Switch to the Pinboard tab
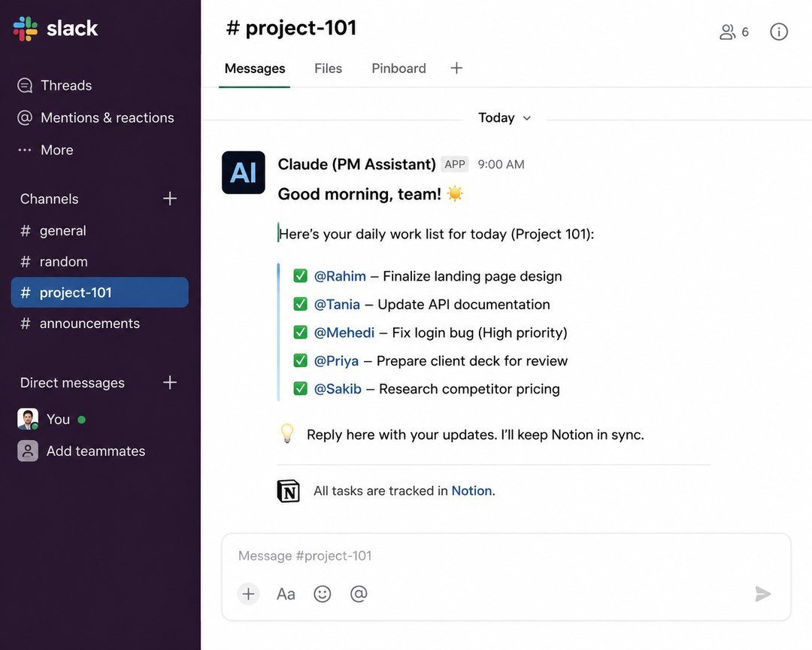 pyautogui.click(x=398, y=68)
